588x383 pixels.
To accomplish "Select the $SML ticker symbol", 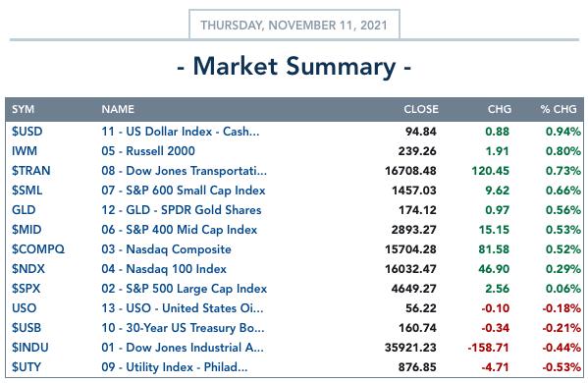I will click(27, 191).
